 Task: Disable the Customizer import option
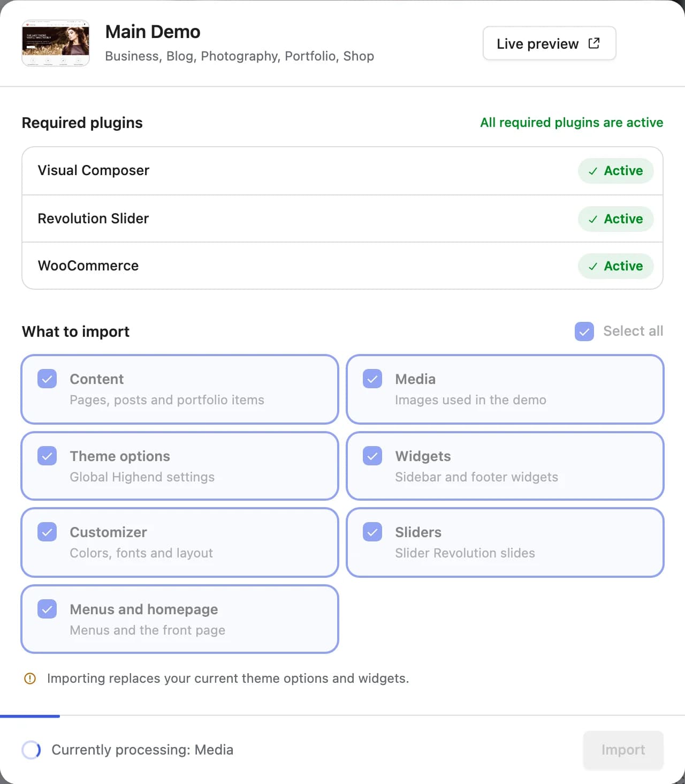(x=47, y=532)
